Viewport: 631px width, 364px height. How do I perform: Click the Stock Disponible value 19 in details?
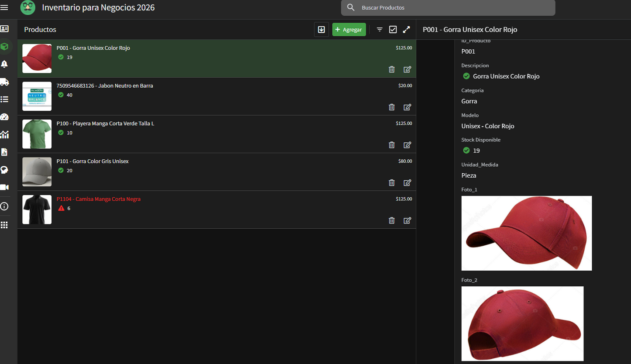[x=476, y=151]
